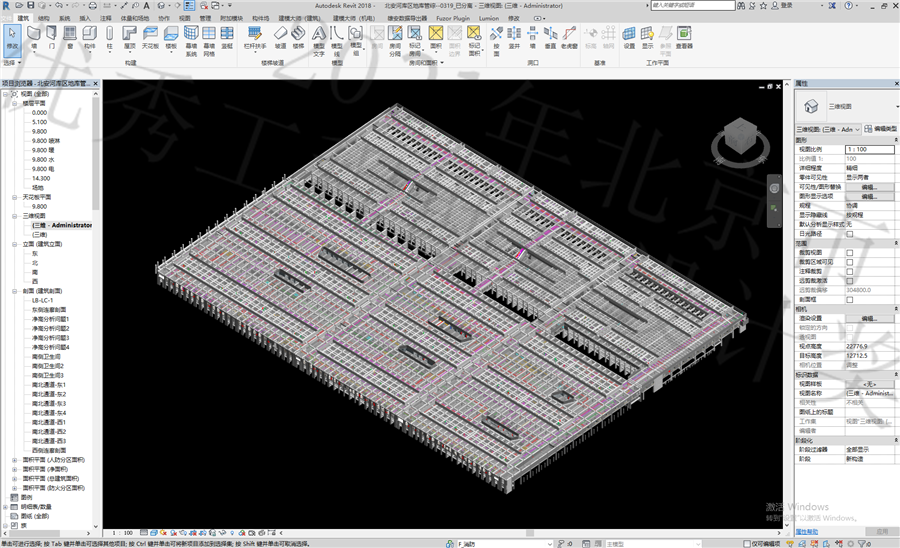Click 编辑 button for 图形显示选项
Image resolution: width=900 pixels, height=548 pixels.
[869, 195]
